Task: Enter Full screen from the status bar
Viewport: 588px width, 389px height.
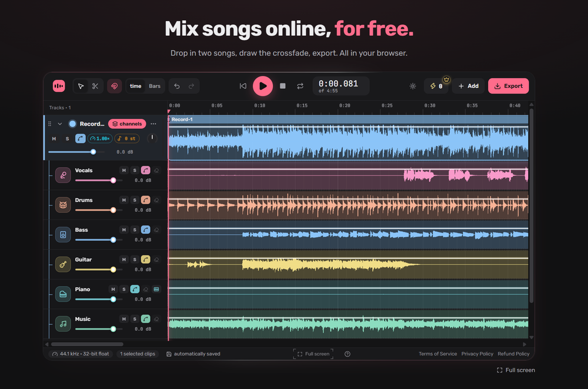Action: (x=313, y=354)
